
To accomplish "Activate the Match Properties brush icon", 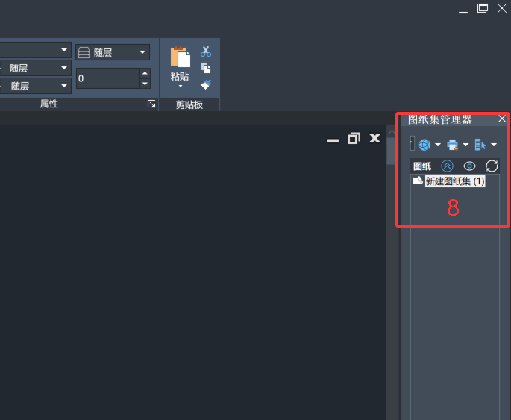I will [206, 85].
